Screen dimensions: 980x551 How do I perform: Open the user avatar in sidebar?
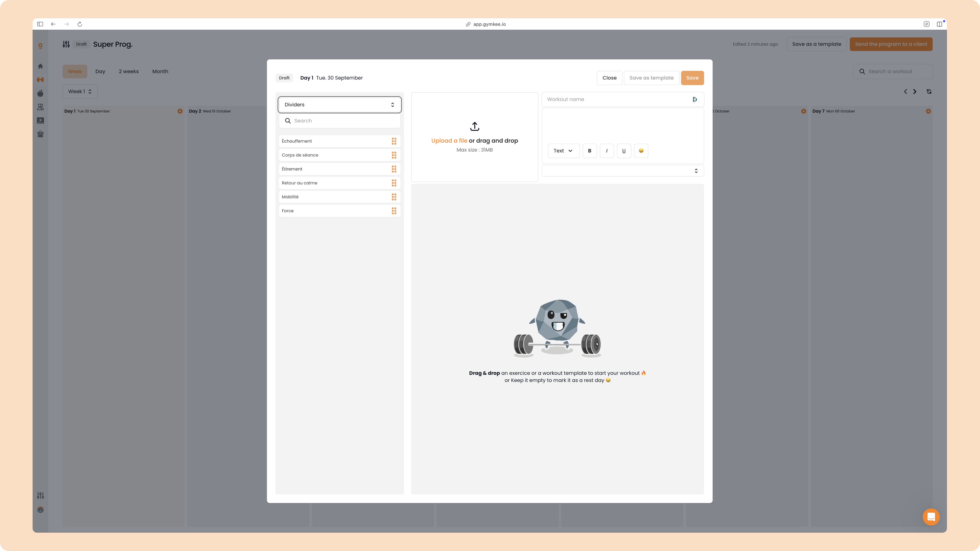40,510
